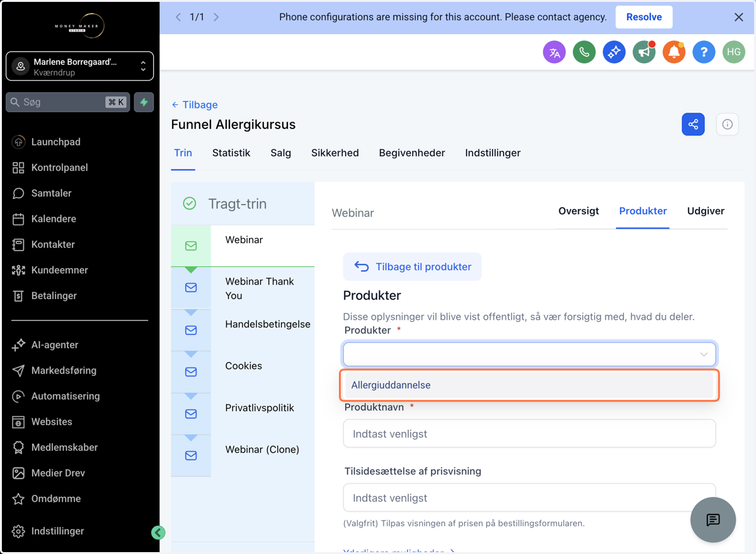This screenshot has width=756, height=554.
Task: Click the Tilsidesættelse af prisvisning input
Action: coord(529,498)
